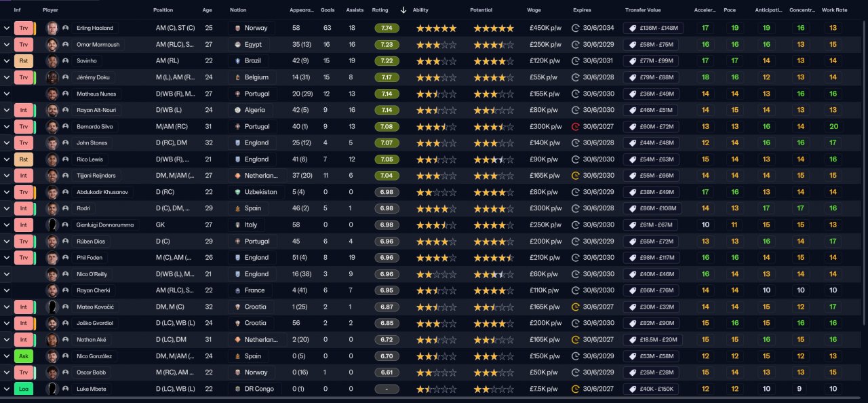Click Nathan Aké's £18.5M - £20M transfer value
This screenshot has width=868, height=403.
[x=653, y=339]
